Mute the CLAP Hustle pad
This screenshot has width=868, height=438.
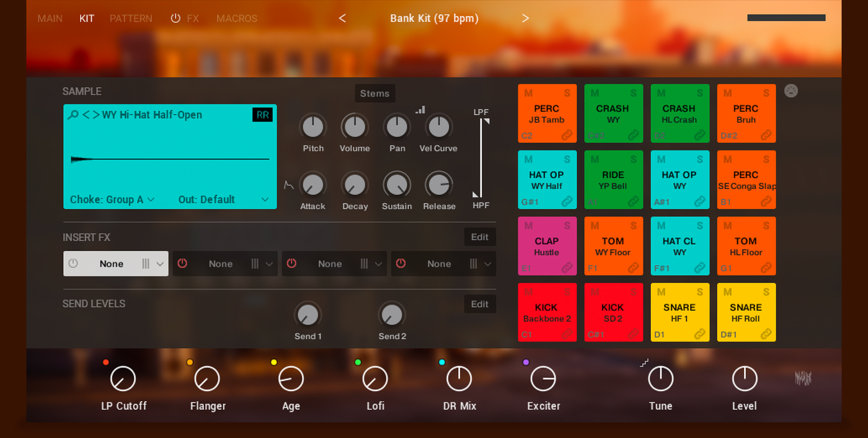point(528,226)
